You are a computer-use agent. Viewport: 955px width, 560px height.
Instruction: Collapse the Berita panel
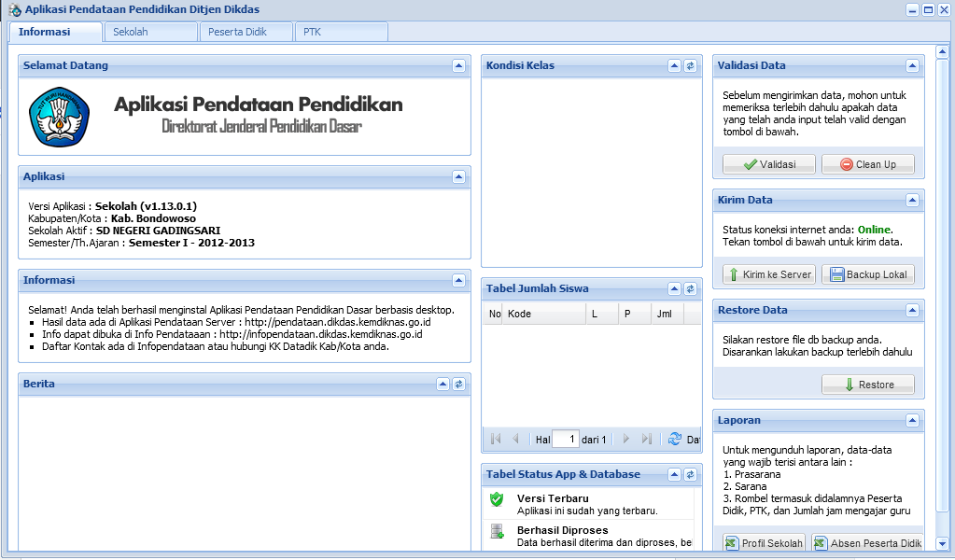(442, 385)
